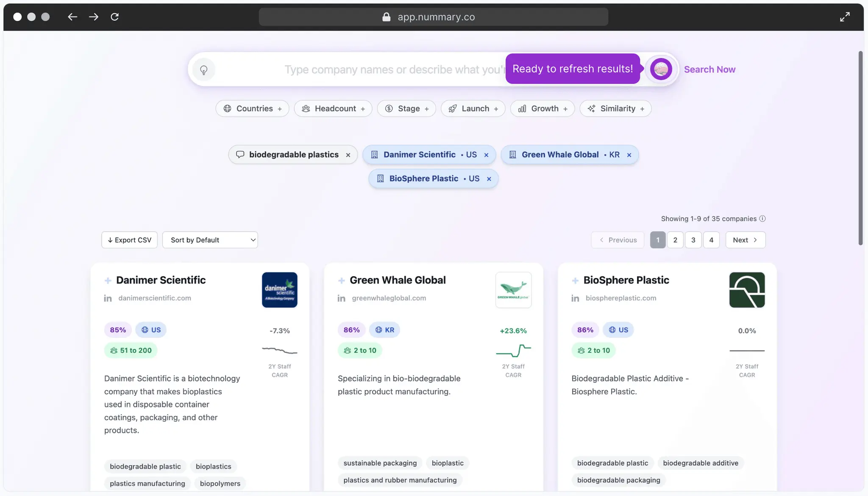Viewport: 868px width, 496px height.
Task: Open danimerscientific.com link
Action: (x=155, y=298)
